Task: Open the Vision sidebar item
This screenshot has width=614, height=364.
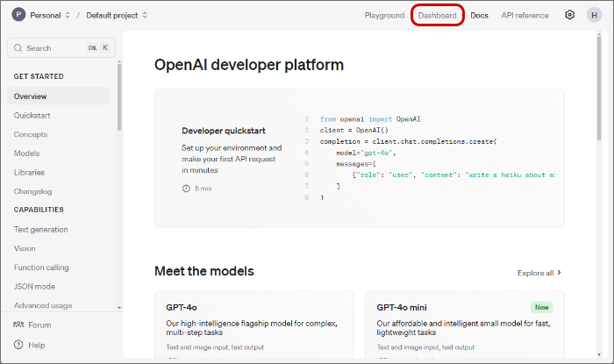Action: [x=25, y=248]
